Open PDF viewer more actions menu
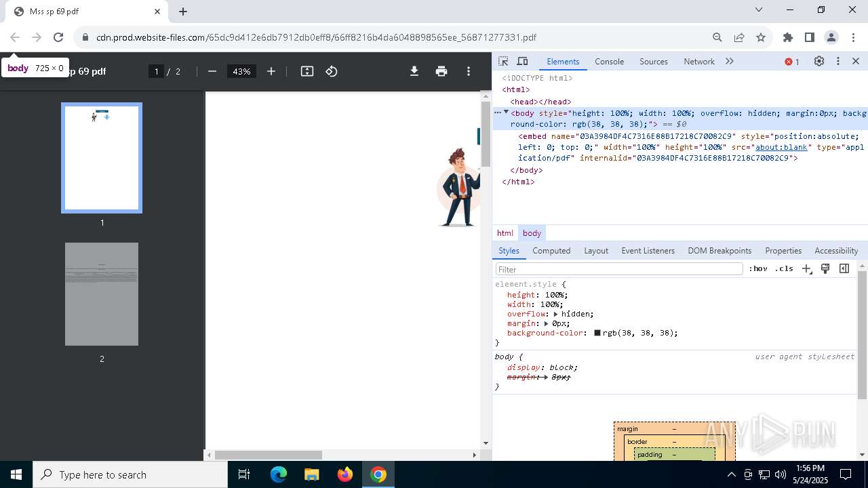The width and height of the screenshot is (868, 488). (x=469, y=71)
